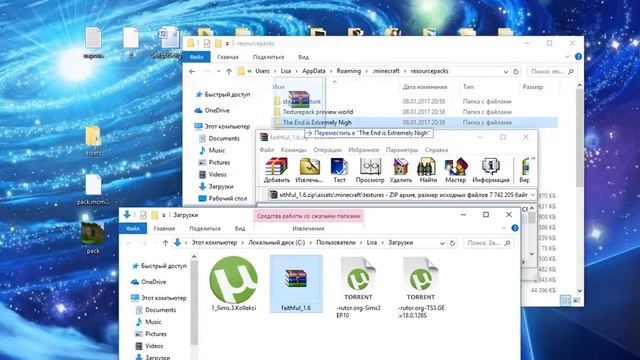The height and width of the screenshot is (360, 640).
Task: Click OneDrive in Загрузки sidebar
Action: [x=149, y=282]
